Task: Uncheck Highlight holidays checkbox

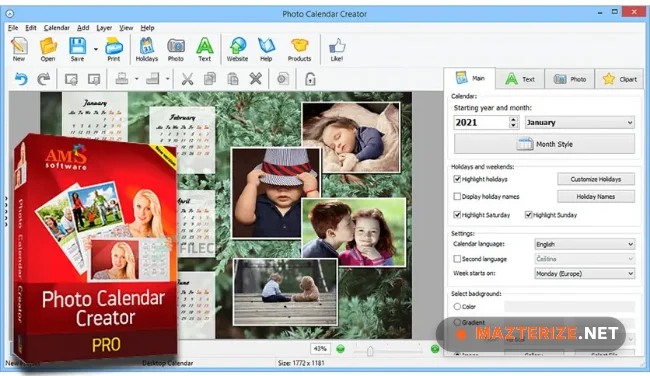Action: (x=457, y=179)
